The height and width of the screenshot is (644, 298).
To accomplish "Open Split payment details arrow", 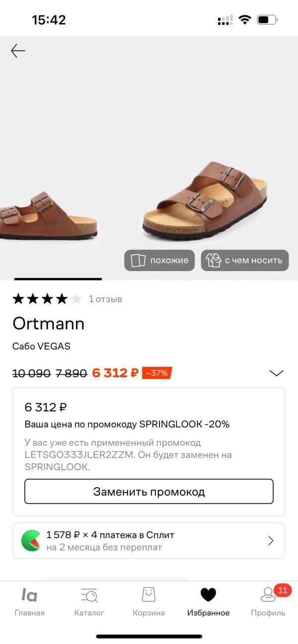I will [271, 541].
